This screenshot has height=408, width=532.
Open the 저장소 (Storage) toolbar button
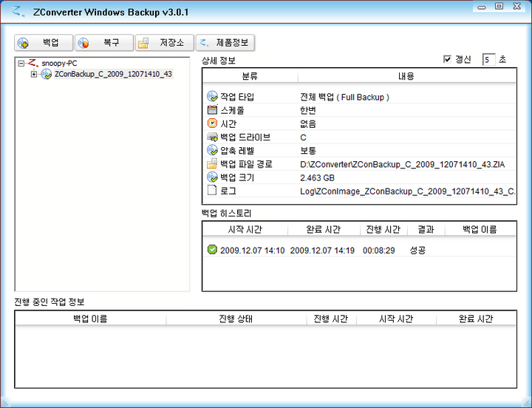165,43
